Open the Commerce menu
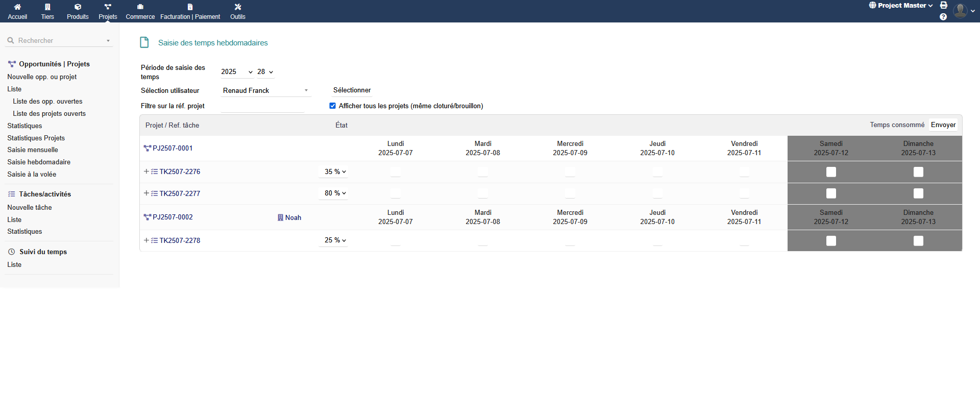Screen dimensions: 980x419 140,11
